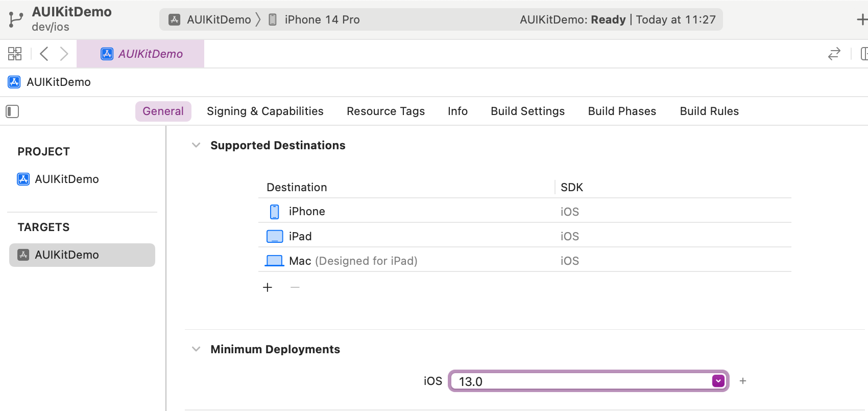Select the iPhone destination row
Viewport: 868px width, 411px height.
(525, 212)
